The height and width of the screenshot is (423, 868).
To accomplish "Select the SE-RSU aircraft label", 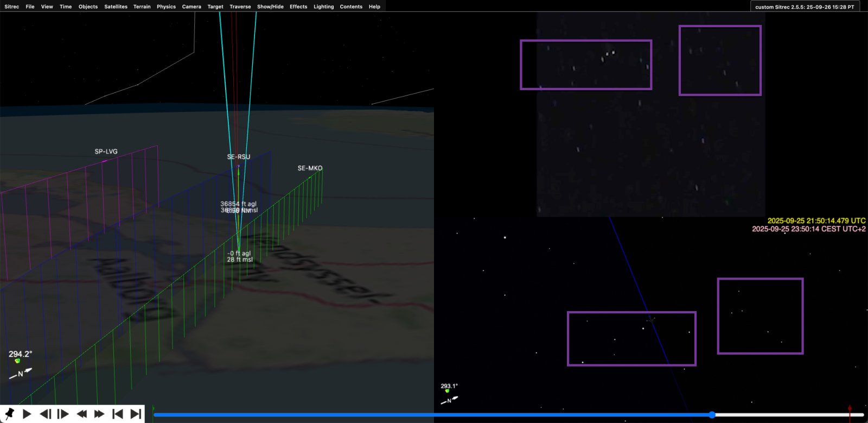I will tap(239, 157).
